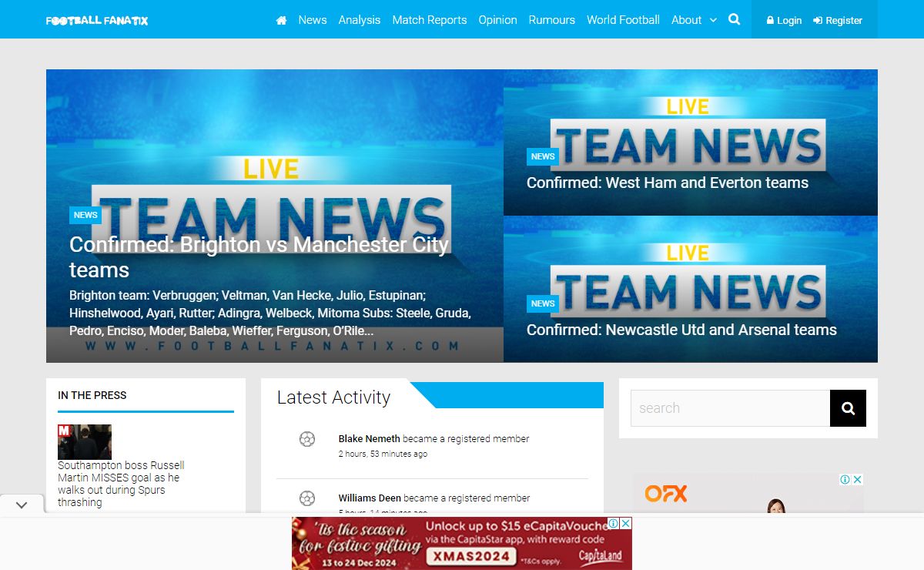Open the search icon in navigation bar
Screen dimensions: 924x570
click(x=735, y=19)
